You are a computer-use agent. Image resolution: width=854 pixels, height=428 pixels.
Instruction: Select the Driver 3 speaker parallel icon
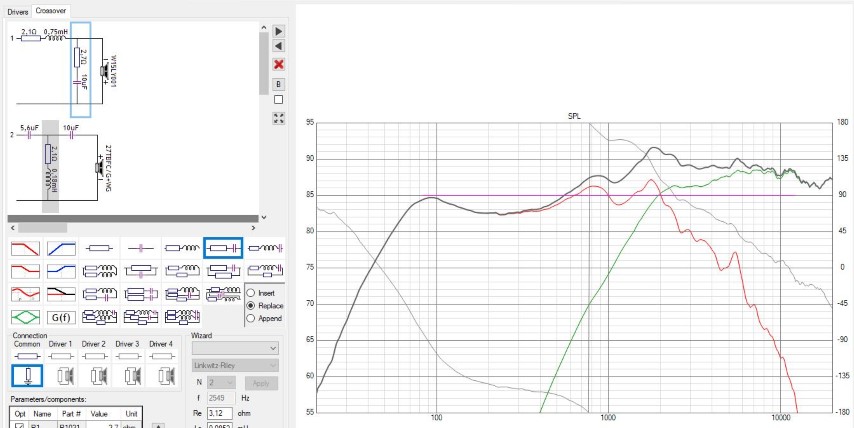(131, 376)
